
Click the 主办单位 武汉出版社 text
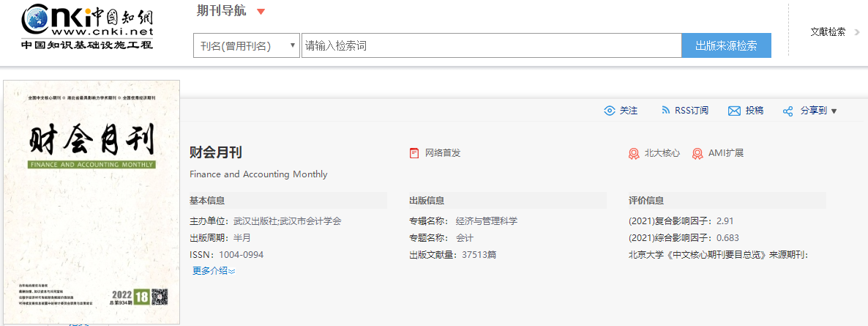click(266, 221)
